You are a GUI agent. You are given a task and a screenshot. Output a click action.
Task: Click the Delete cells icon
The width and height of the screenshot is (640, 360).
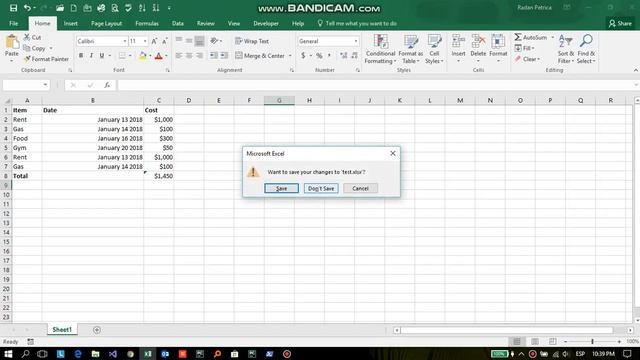coord(478,42)
